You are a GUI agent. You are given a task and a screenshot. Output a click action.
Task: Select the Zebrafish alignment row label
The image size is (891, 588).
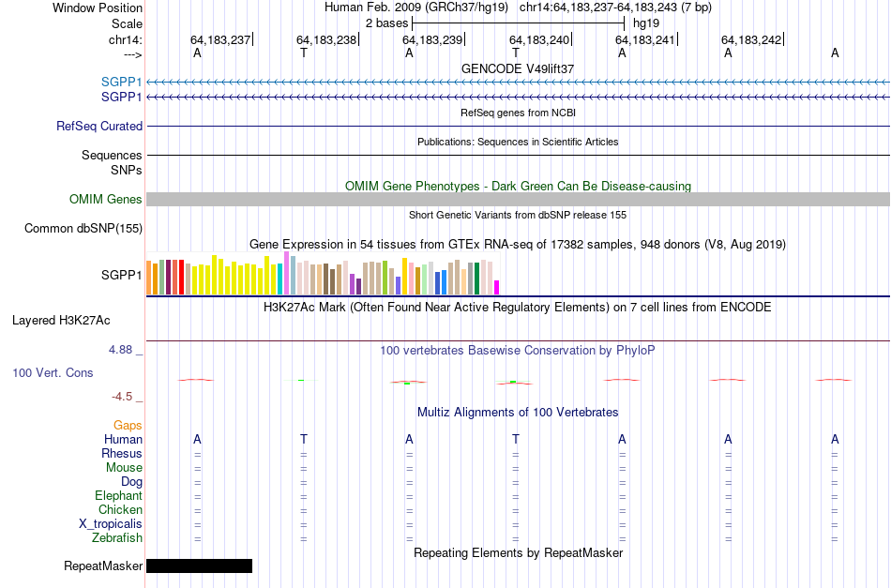(x=117, y=537)
